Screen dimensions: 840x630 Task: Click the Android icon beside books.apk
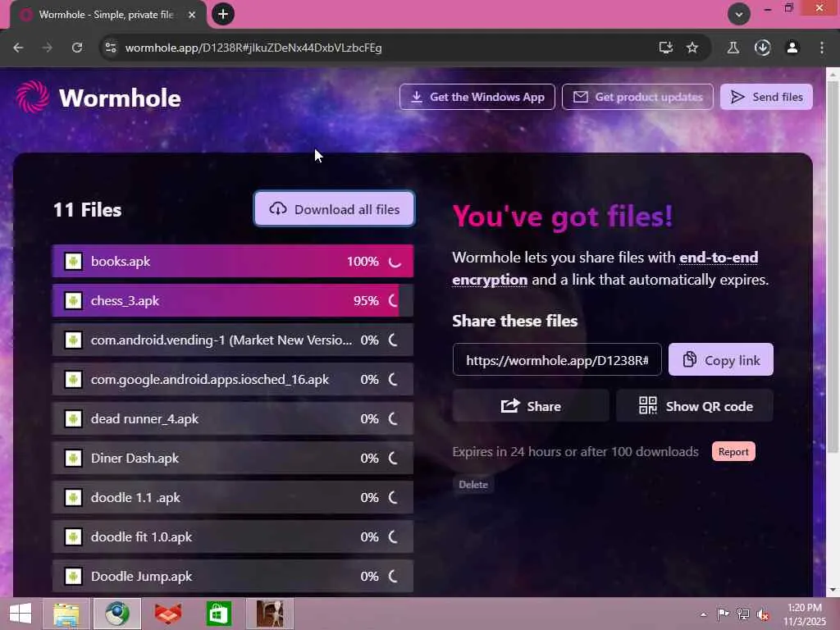pyautogui.click(x=73, y=262)
